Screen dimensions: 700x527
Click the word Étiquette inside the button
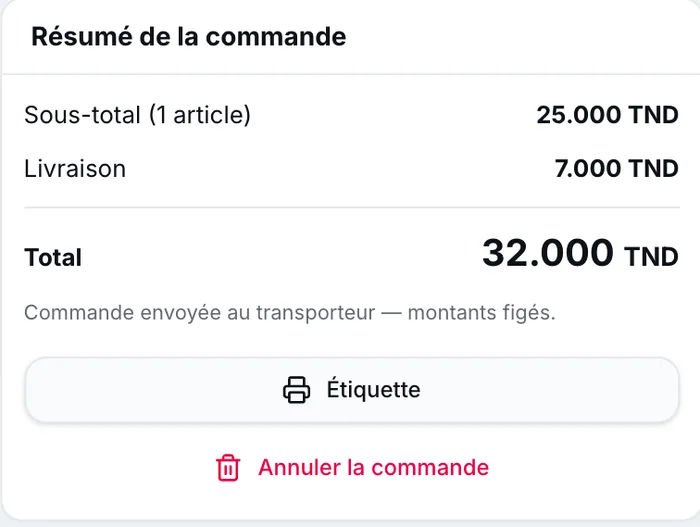pos(374,390)
